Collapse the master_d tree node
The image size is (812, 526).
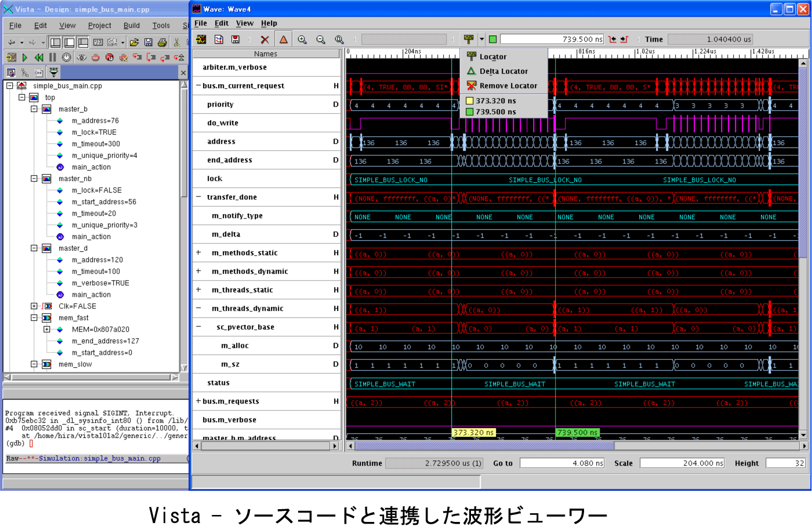tap(34, 248)
